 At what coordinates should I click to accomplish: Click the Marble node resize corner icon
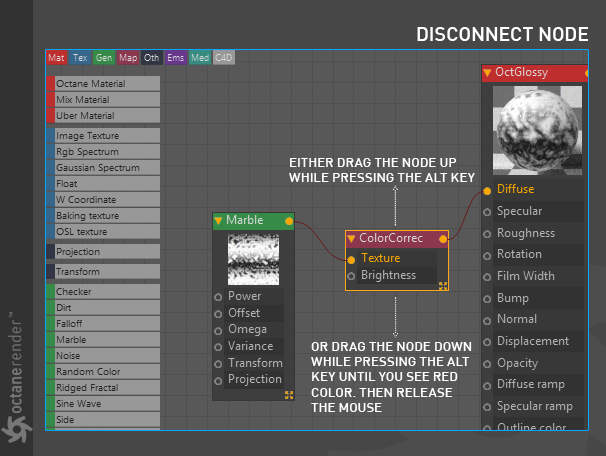pyautogui.click(x=289, y=395)
